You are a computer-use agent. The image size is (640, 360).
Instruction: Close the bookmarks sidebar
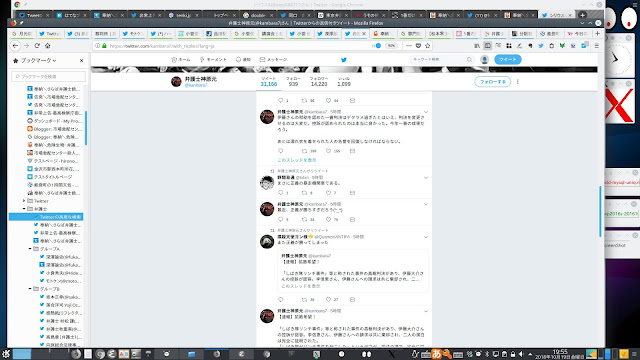pos(82,60)
